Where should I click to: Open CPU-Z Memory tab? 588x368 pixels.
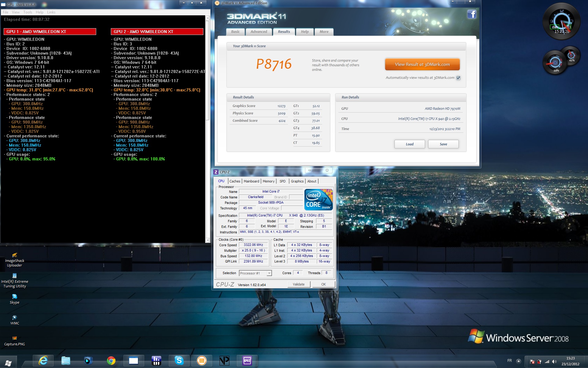coord(269,181)
